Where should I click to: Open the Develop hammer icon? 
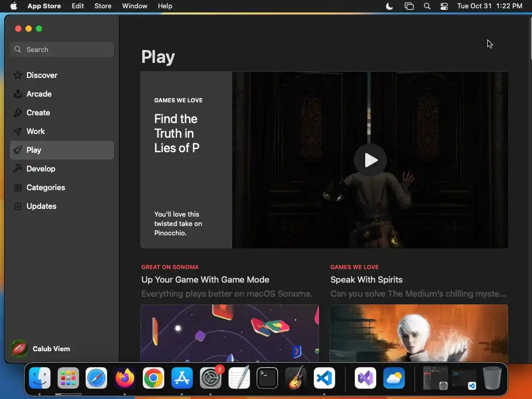click(x=18, y=169)
